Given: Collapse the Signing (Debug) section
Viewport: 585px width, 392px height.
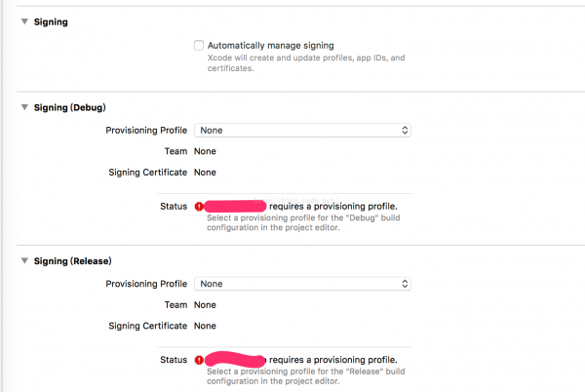Looking at the screenshot, I should [x=24, y=107].
